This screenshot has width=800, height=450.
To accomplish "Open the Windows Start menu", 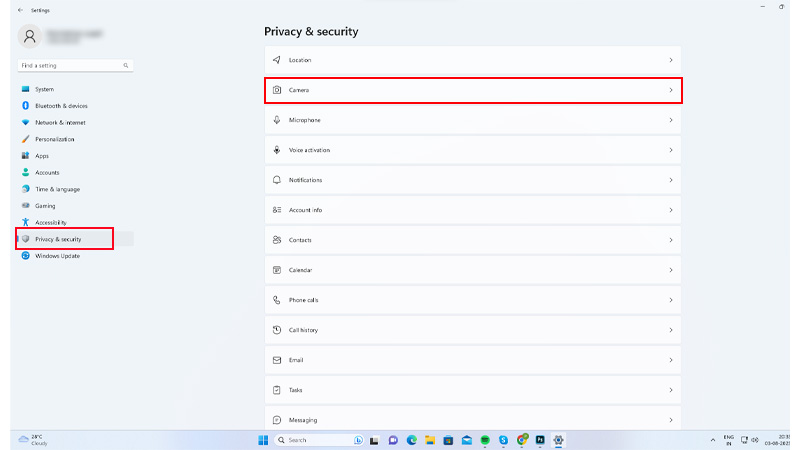I will tap(263, 440).
